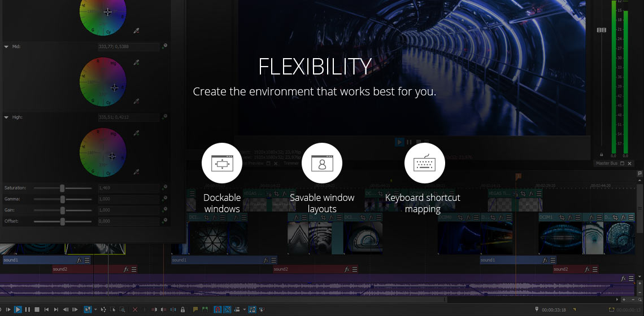This screenshot has width=644, height=316.
Task: Select the Selection edit tool
Action: coord(113,309)
